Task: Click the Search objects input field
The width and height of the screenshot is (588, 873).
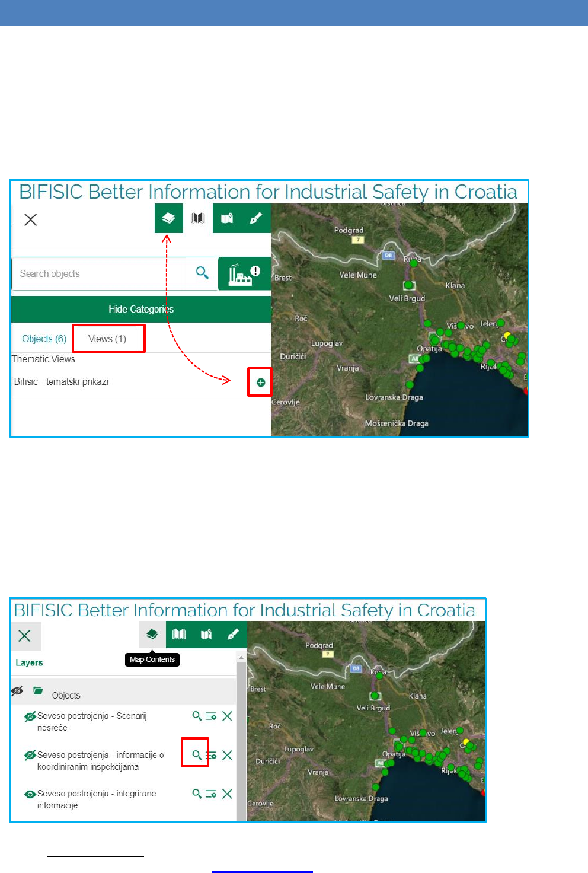Action: click(x=98, y=273)
